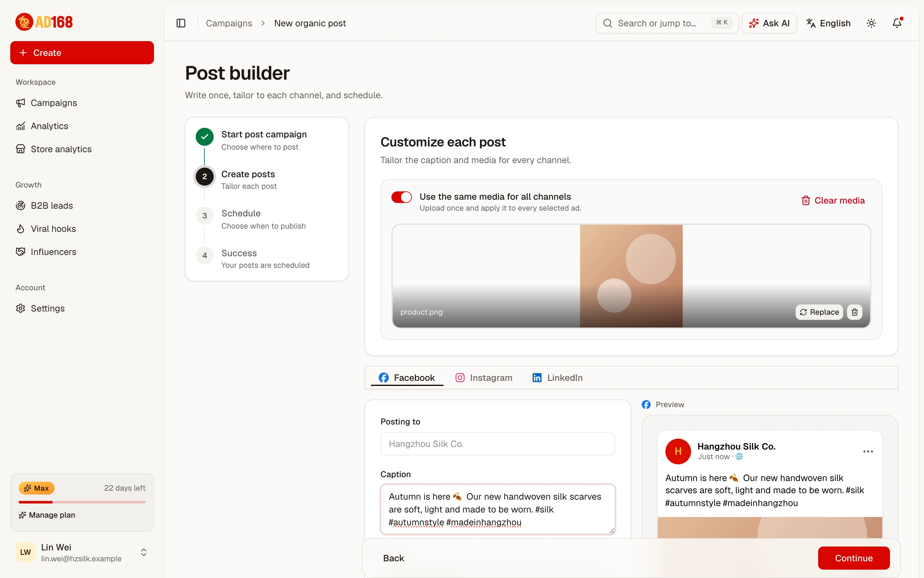Click the Continue button

point(854,558)
